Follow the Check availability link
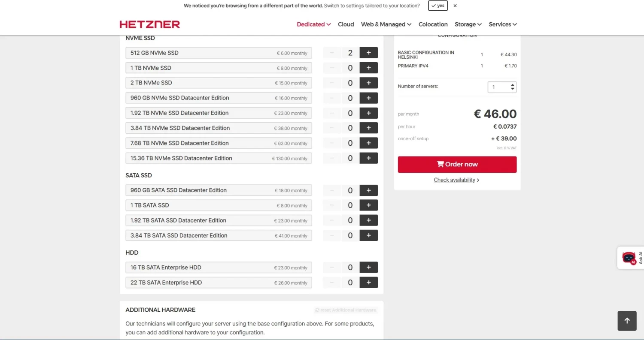644x340 pixels. 456,180
